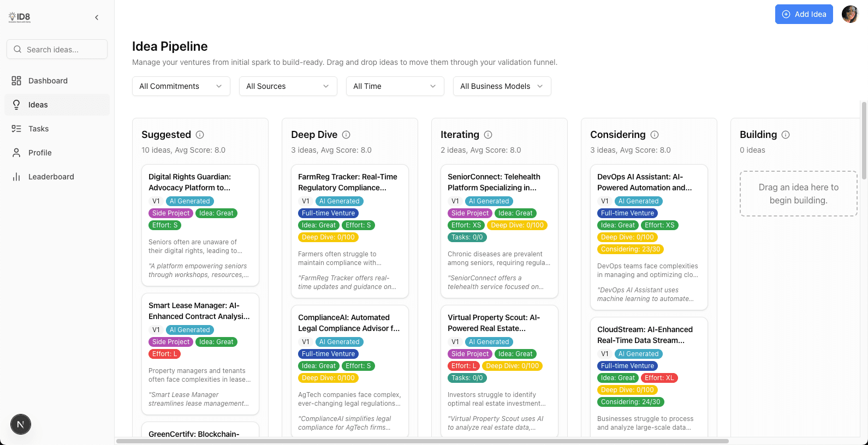The height and width of the screenshot is (445, 868).
Task: Click the horizontal scrollbar at the bottom
Action: pyautogui.click(x=422, y=441)
